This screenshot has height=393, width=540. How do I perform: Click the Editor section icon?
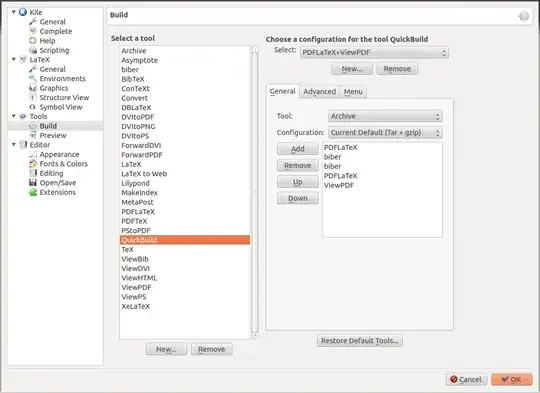[23, 145]
